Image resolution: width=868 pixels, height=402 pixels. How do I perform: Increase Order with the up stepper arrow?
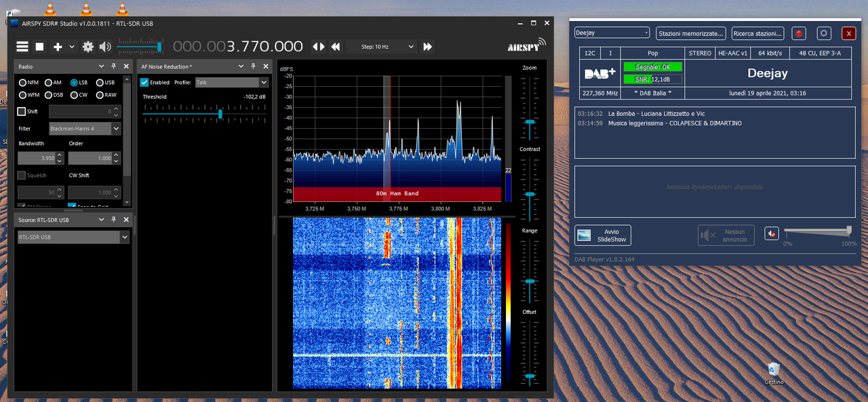coord(117,155)
